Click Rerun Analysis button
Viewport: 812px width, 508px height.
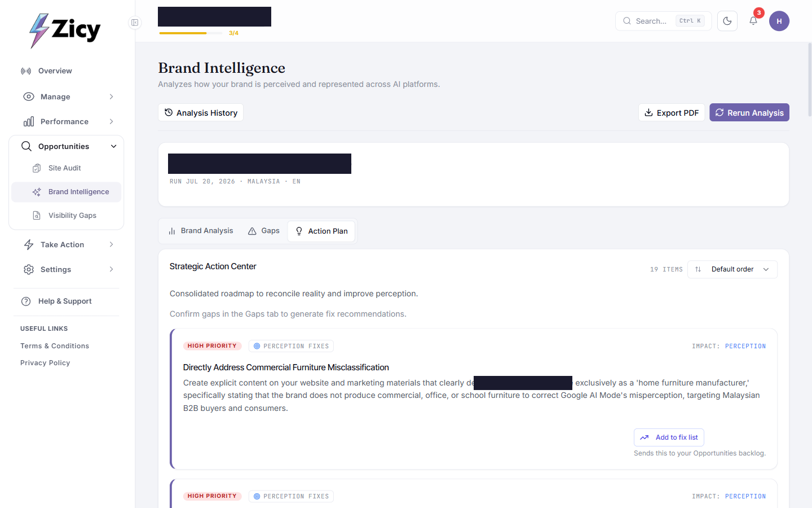(x=749, y=112)
